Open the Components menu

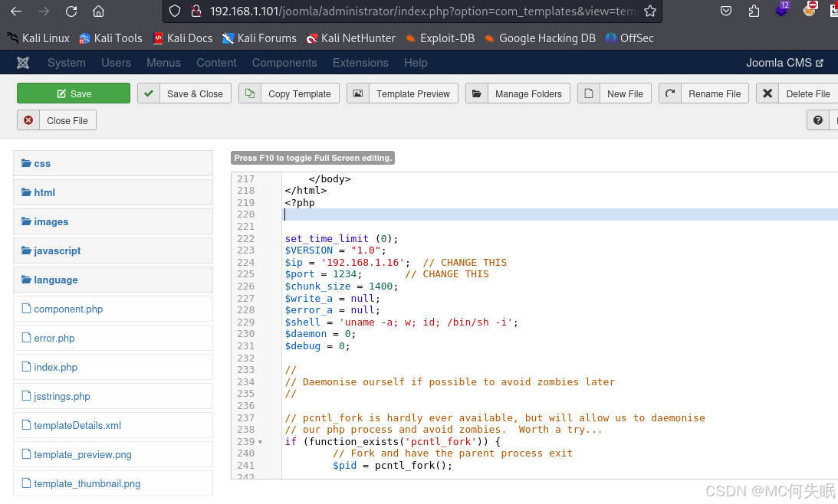(x=284, y=63)
